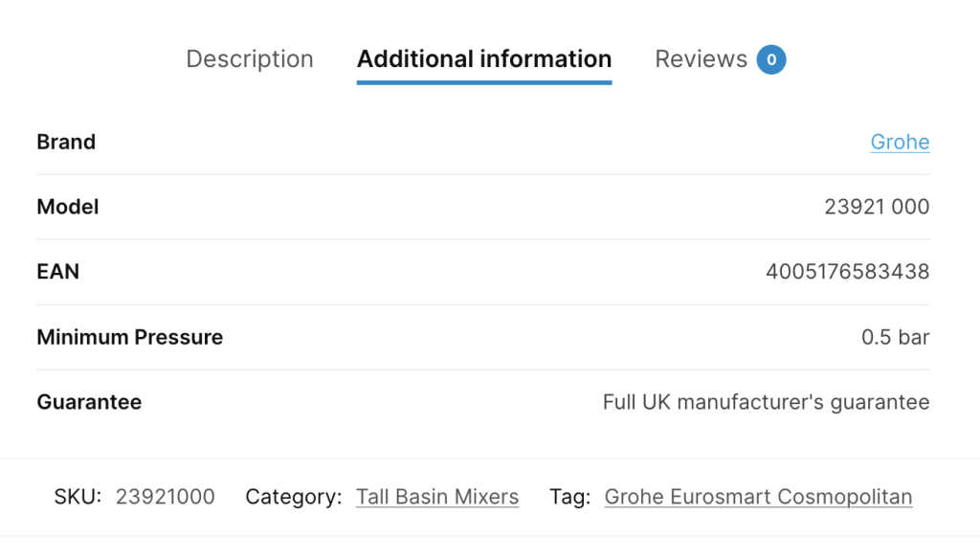Open the Grohe Eurosmart Cosmopolitan tag link

[x=757, y=497]
